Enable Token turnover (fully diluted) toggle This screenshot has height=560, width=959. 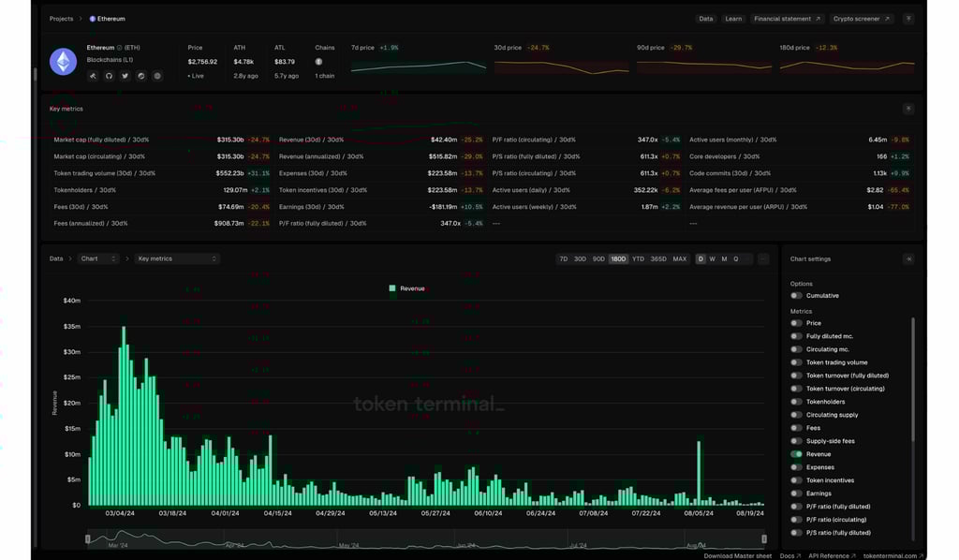796,376
